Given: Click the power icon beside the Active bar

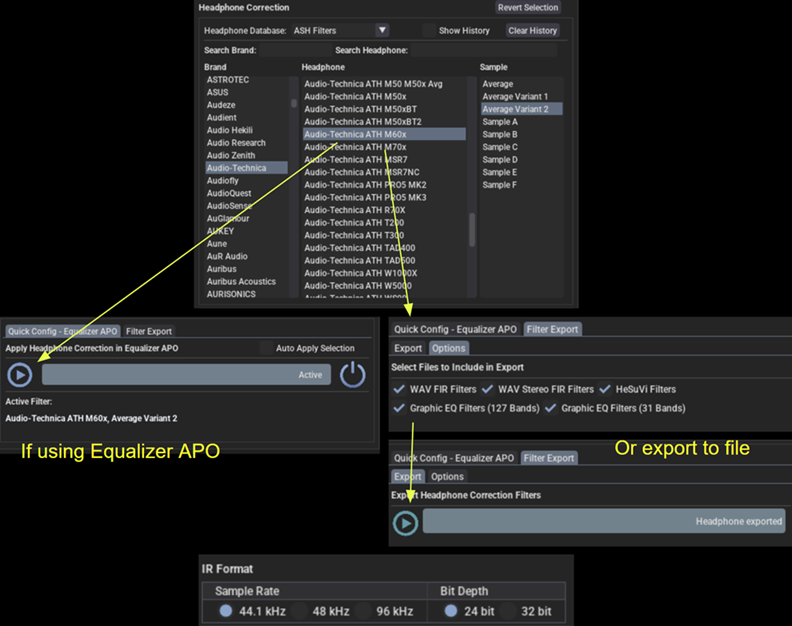Looking at the screenshot, I should pyautogui.click(x=353, y=375).
